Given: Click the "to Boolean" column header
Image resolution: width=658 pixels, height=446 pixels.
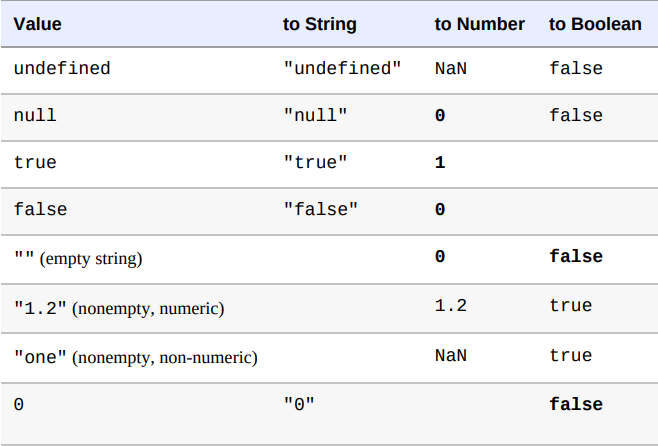Looking at the screenshot, I should click(x=595, y=24).
